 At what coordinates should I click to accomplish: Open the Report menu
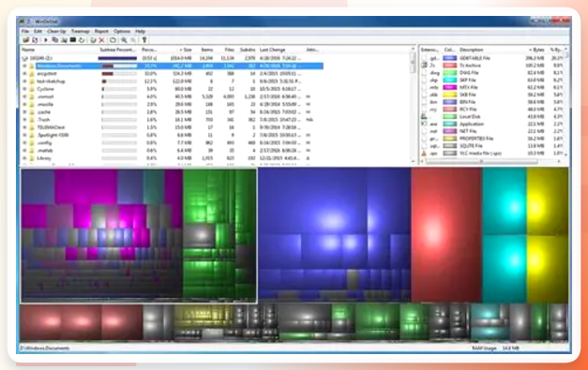(x=101, y=31)
